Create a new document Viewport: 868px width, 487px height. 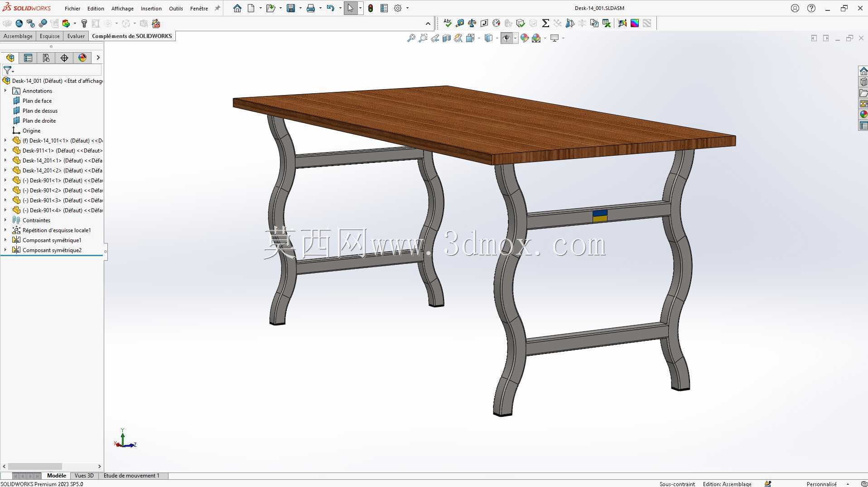coord(251,8)
